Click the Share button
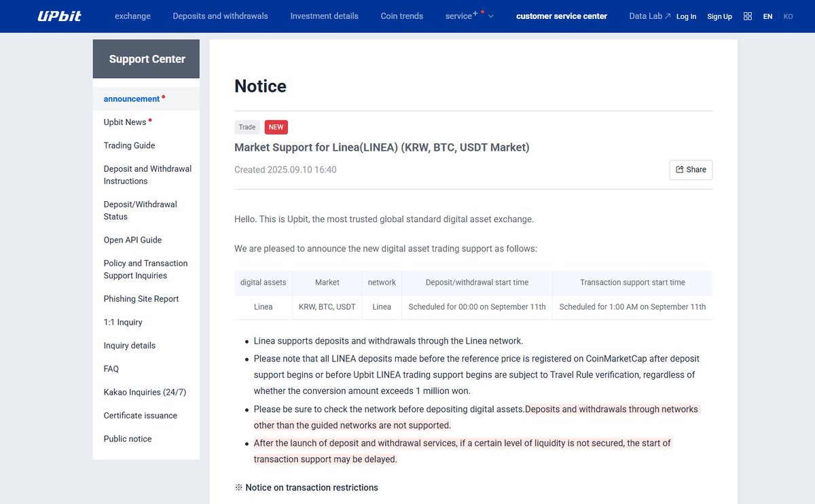Image resolution: width=815 pixels, height=504 pixels. click(691, 170)
